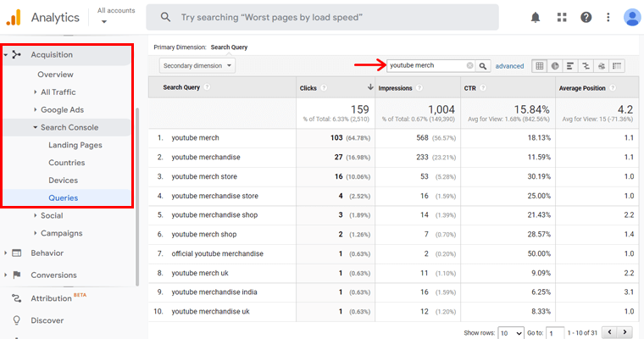Switch to Comparison view icon

pyautogui.click(x=586, y=66)
